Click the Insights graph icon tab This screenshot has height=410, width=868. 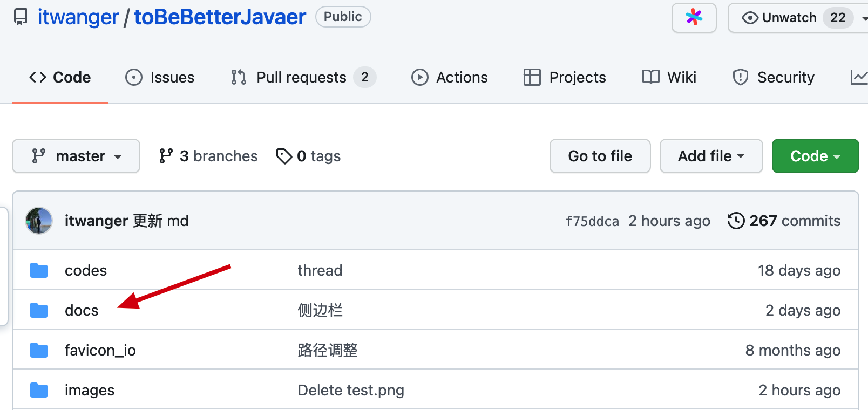pyautogui.click(x=858, y=77)
